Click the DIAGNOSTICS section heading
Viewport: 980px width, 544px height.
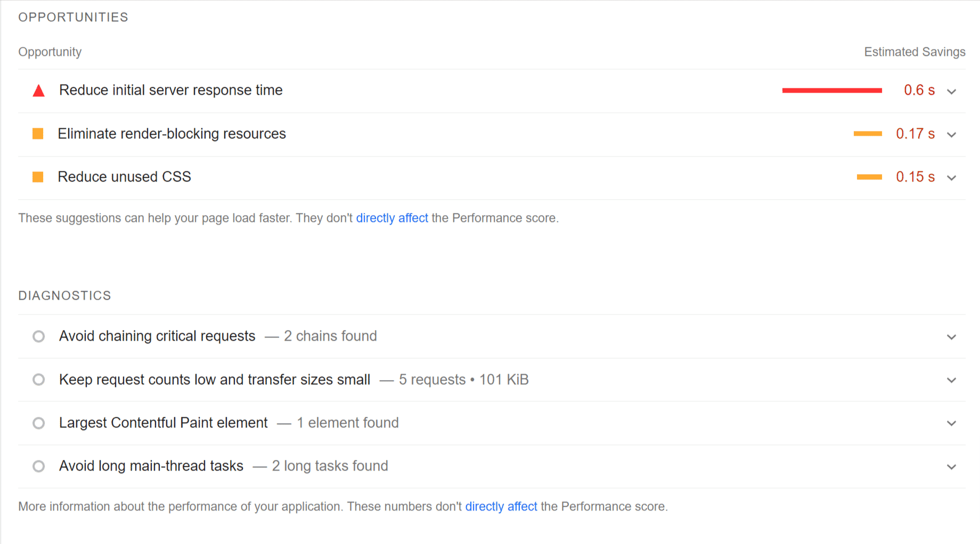tap(64, 295)
